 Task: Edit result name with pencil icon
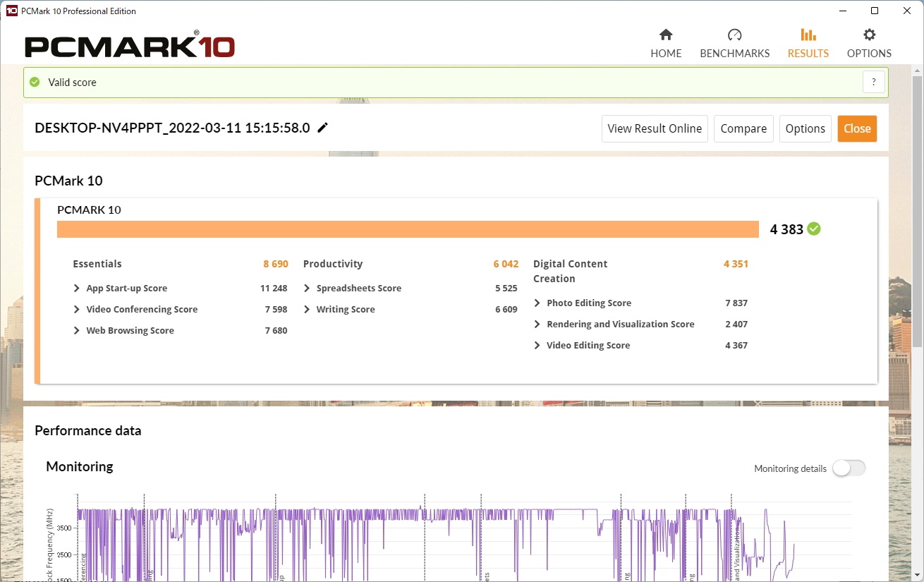point(323,128)
